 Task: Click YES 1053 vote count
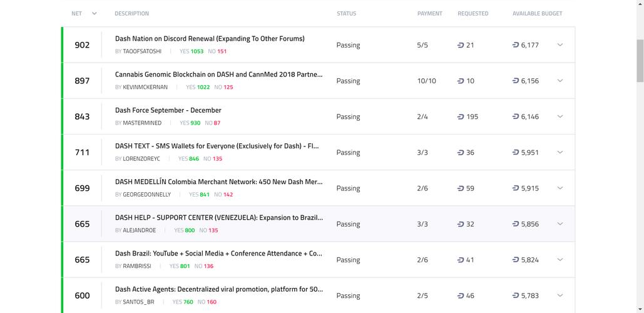click(192, 51)
